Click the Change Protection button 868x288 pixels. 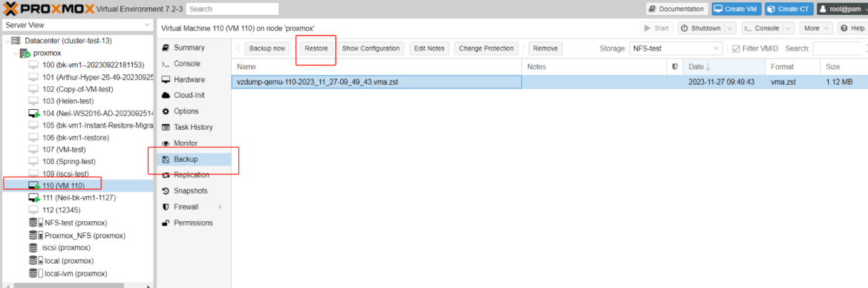click(486, 49)
